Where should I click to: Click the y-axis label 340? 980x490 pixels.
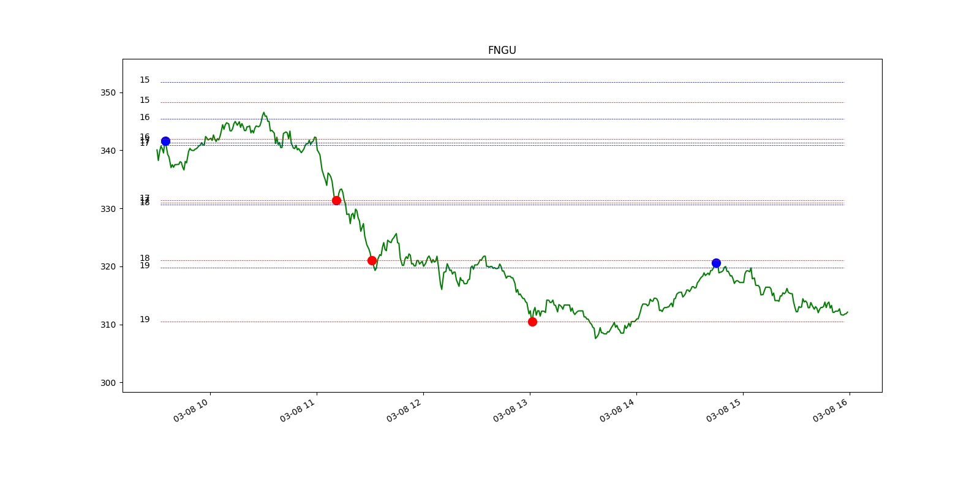(108, 151)
